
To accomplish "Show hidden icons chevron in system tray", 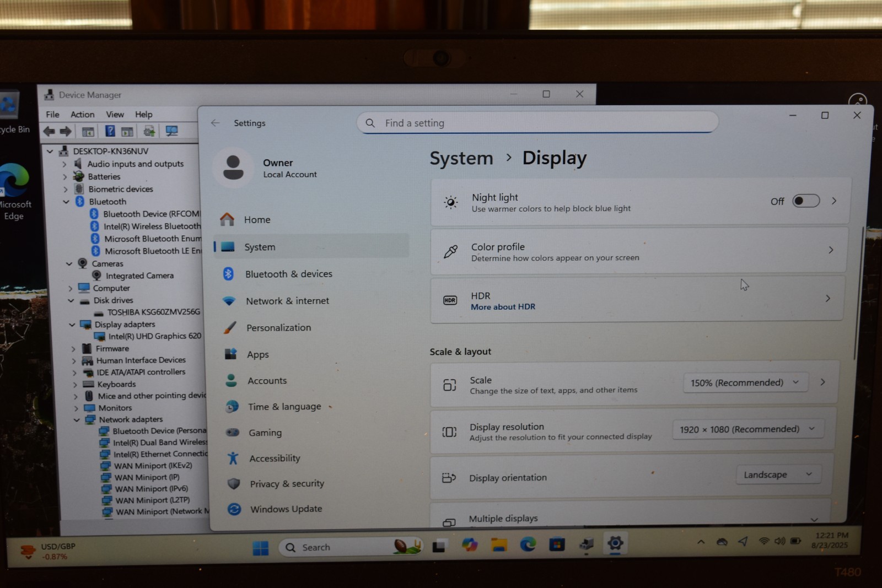I will [x=701, y=542].
